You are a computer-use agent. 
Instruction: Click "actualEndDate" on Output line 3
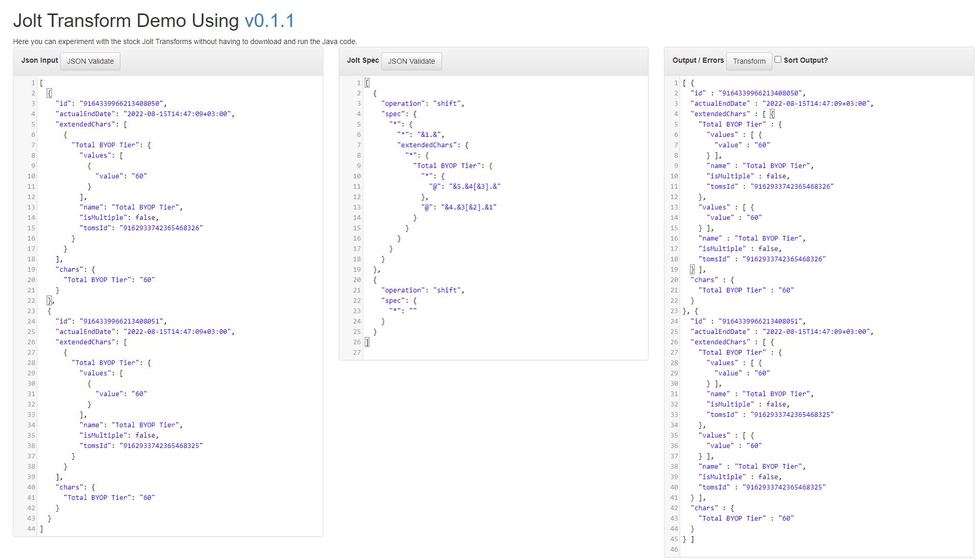[721, 104]
